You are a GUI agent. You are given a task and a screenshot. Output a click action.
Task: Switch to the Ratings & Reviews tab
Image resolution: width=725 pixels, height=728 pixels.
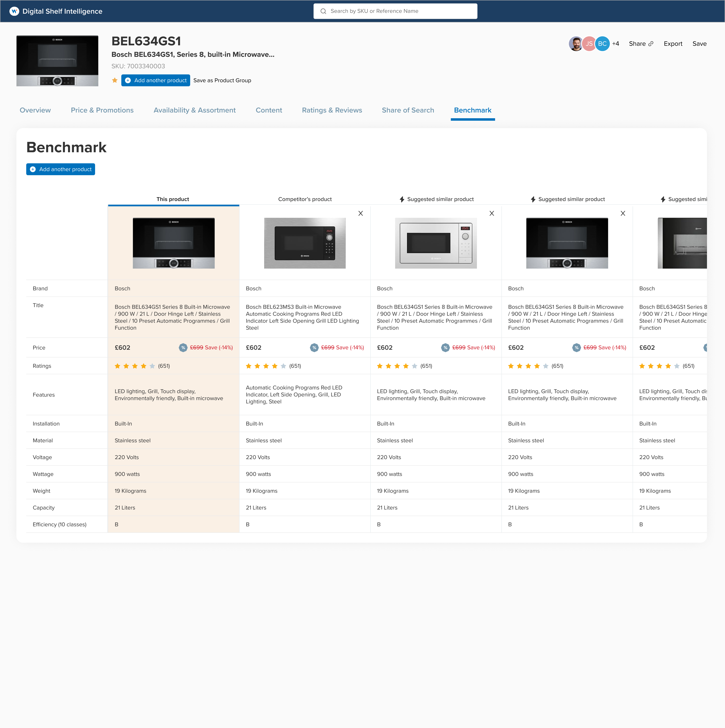tap(332, 110)
